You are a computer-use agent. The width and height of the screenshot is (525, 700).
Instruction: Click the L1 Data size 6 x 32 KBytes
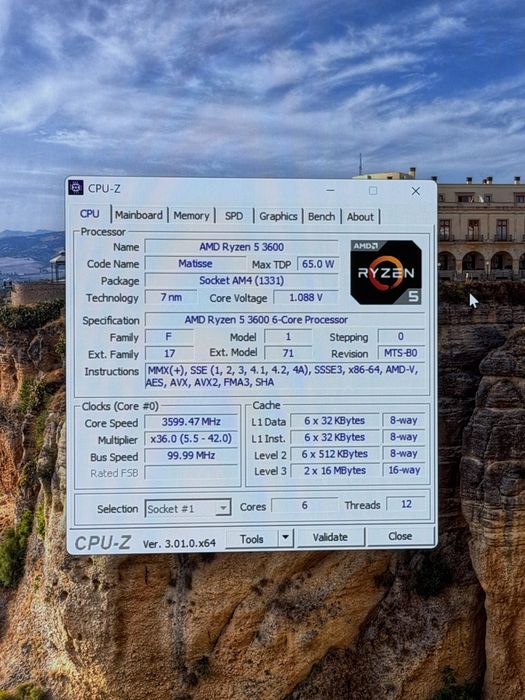click(335, 421)
